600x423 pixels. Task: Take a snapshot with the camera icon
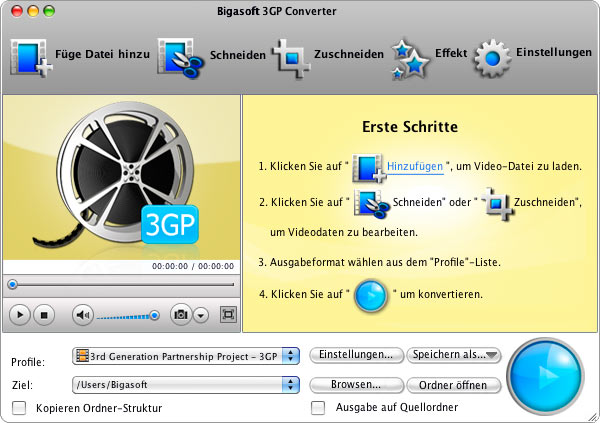(181, 315)
